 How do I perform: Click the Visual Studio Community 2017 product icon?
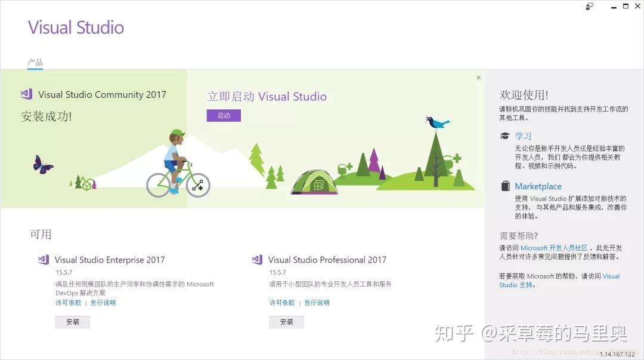26,94
